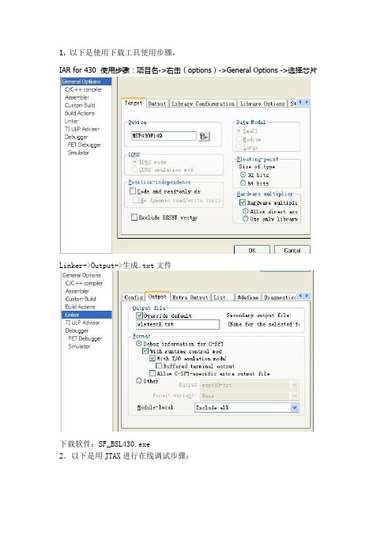Open the device selection browse button
Viewport: 392px width, 555px height.
tap(204, 136)
